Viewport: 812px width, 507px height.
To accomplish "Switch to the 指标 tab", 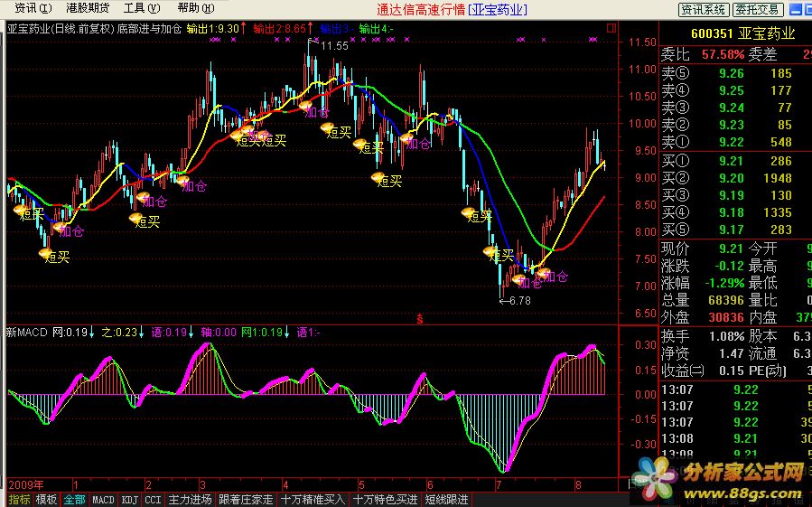I will (19, 499).
